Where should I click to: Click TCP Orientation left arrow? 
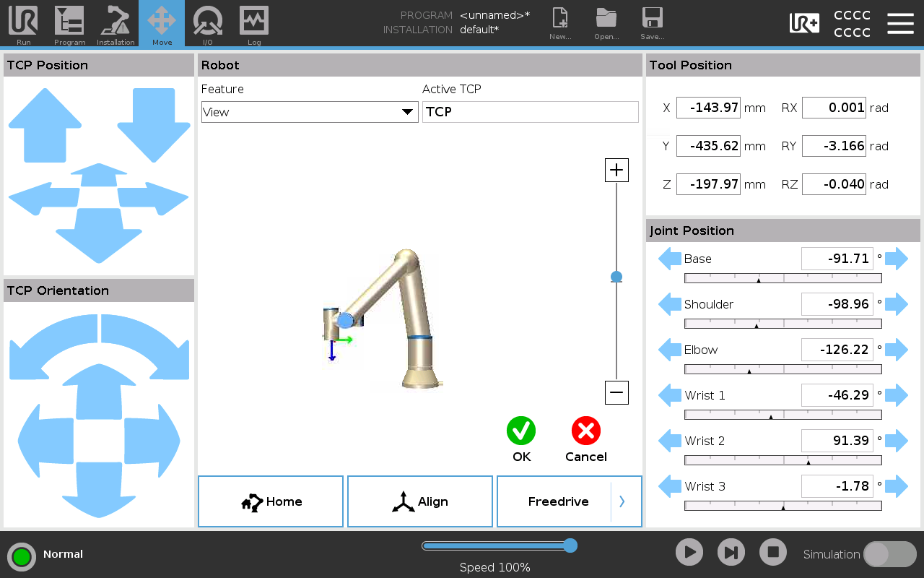coord(45,439)
